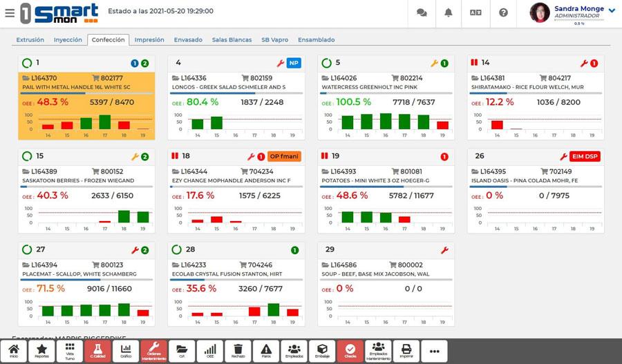
Task: Open the notifications bell
Action: (x=449, y=12)
